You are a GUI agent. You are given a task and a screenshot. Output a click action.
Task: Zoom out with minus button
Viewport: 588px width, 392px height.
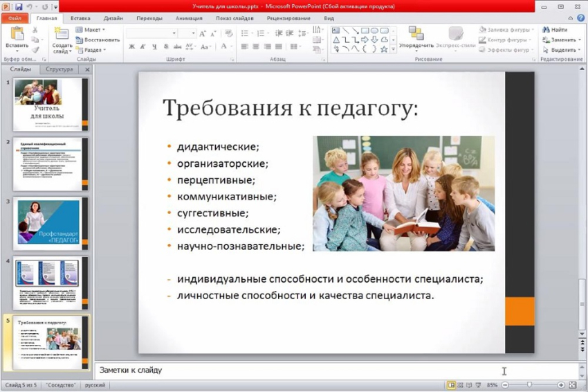pyautogui.click(x=505, y=385)
